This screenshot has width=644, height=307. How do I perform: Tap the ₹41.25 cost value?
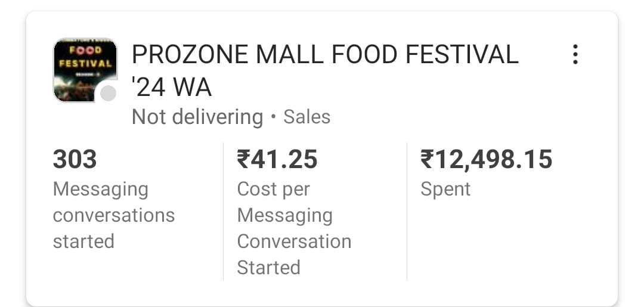(x=277, y=159)
